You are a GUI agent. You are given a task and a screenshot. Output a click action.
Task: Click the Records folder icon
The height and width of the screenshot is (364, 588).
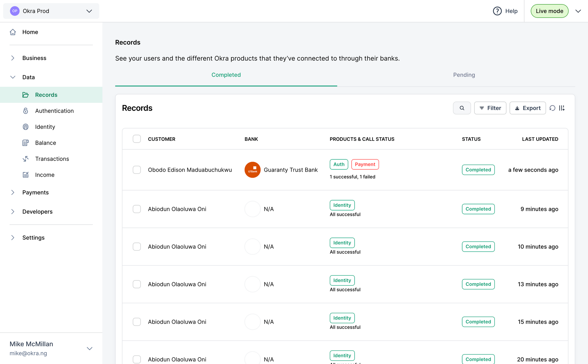pos(26,95)
